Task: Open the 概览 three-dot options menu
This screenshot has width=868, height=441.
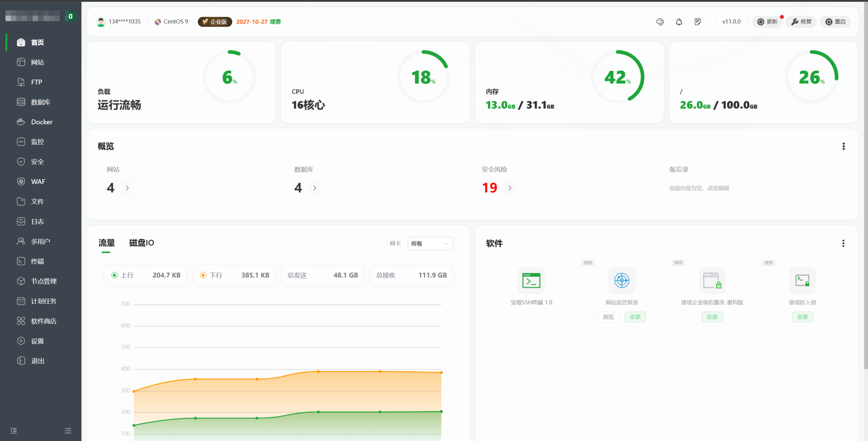Action: click(843, 146)
